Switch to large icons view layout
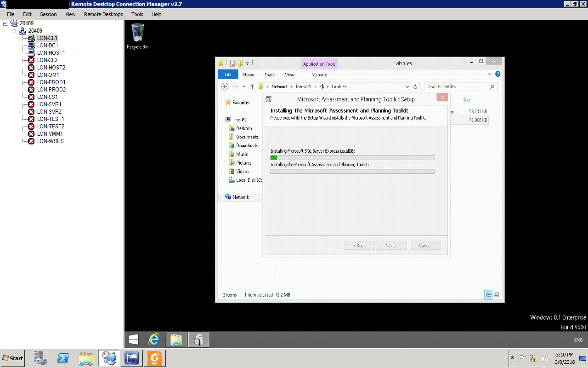Viewport: 588px width, 368px height. click(496, 295)
